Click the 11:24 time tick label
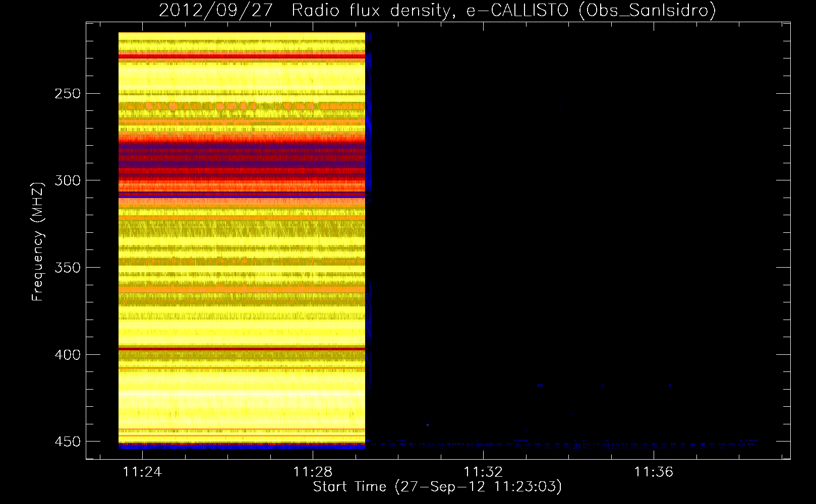Screen dimensions: 816x504 (x=143, y=472)
